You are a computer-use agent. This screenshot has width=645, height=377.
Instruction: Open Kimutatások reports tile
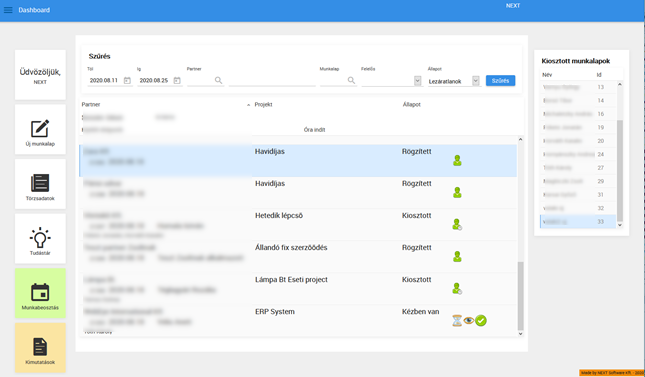tap(40, 348)
